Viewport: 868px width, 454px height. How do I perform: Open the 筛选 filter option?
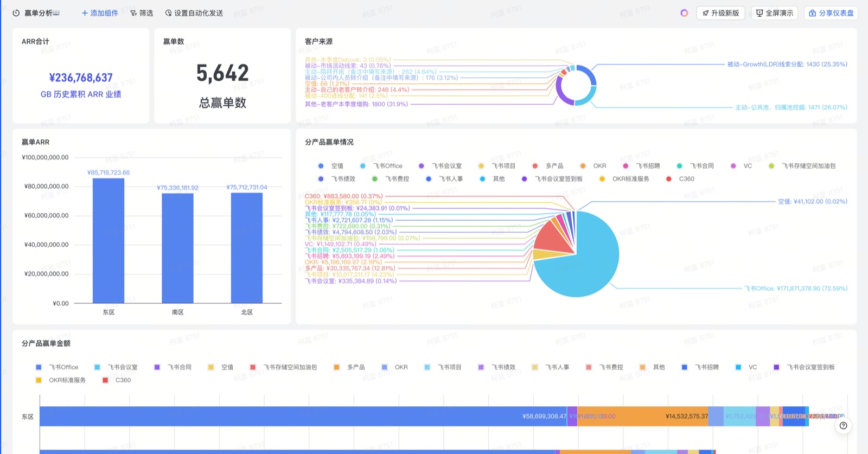142,13
